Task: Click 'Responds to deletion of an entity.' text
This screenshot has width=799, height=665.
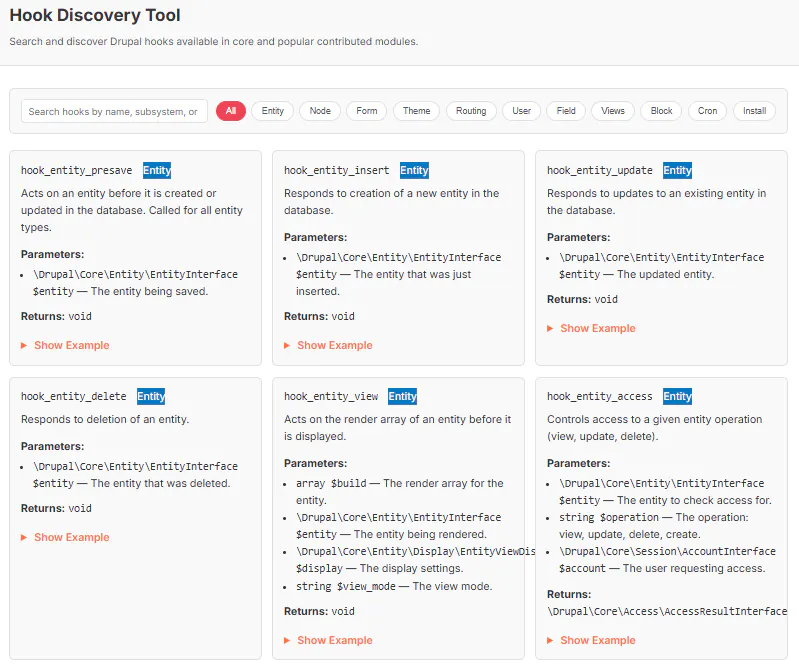Action: tap(105, 419)
